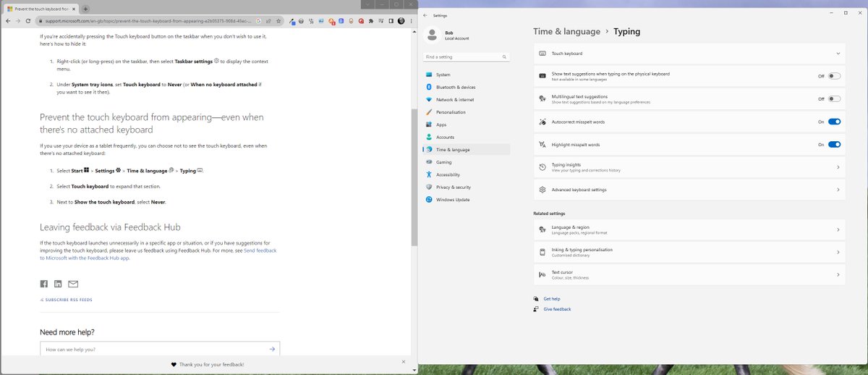Open Gaming settings
This screenshot has height=375, width=868.
467,162
